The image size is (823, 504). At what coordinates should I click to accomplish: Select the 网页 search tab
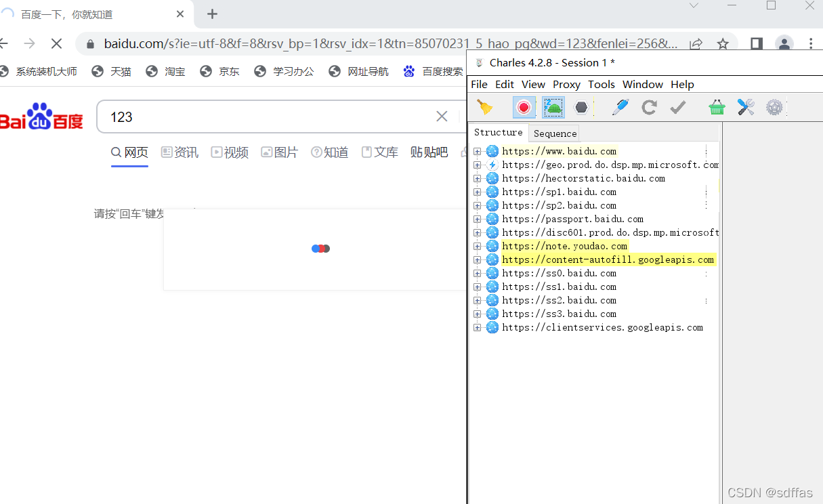129,152
